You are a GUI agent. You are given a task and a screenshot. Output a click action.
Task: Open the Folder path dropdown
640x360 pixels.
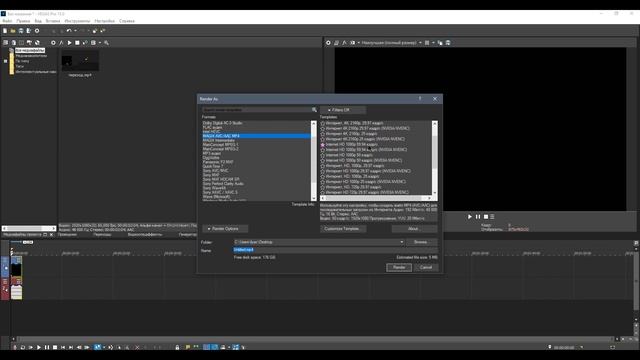pos(402,242)
